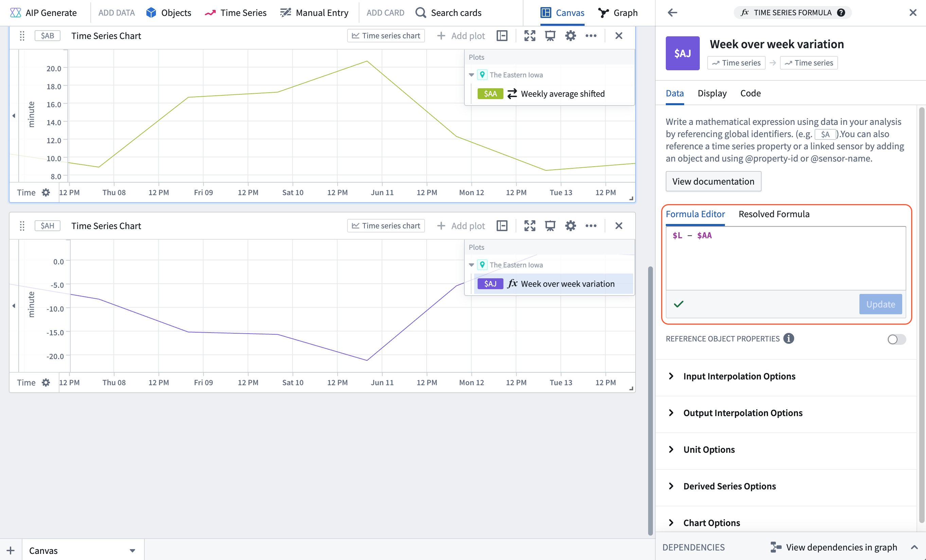Toggle Reference Object Properties switch
The image size is (926, 560).
896,339
